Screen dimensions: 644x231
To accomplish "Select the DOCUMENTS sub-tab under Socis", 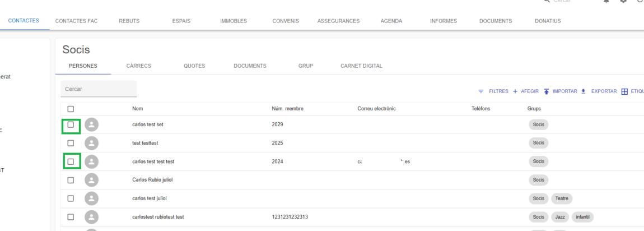I will click(250, 66).
